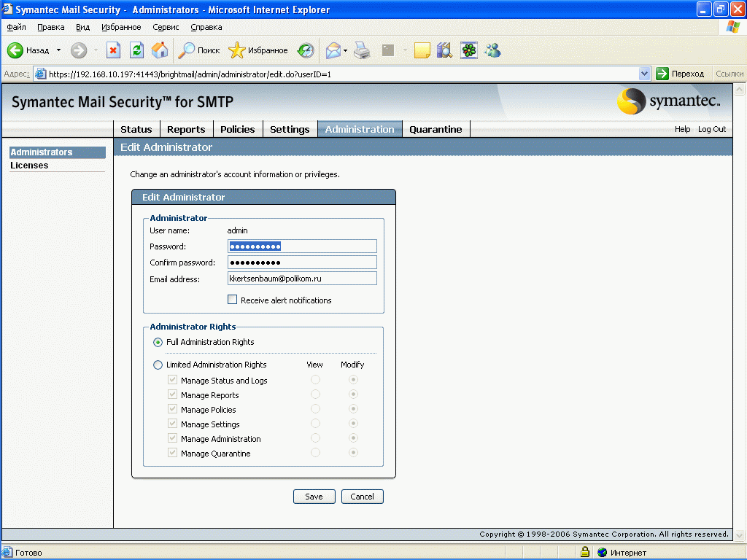The image size is (747, 560).
Task: Open the Quarantine tab
Action: pyautogui.click(x=436, y=129)
